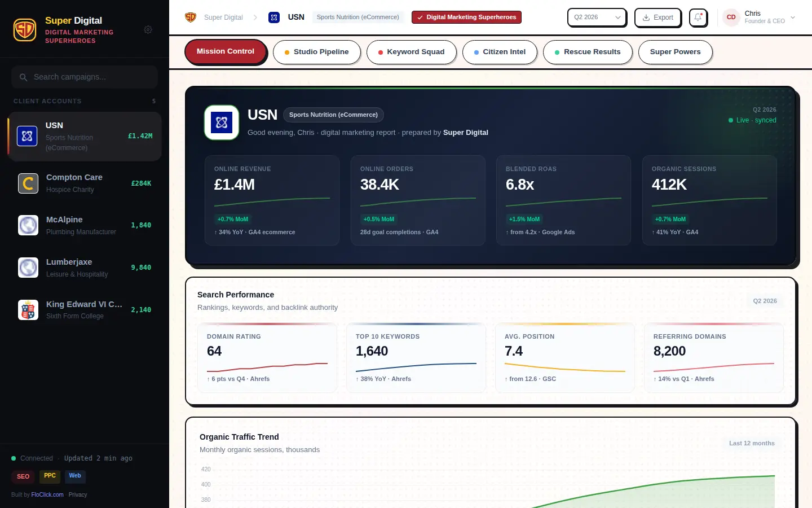This screenshot has height=508, width=812.
Task: Open Rescue Results tab
Action: point(588,52)
